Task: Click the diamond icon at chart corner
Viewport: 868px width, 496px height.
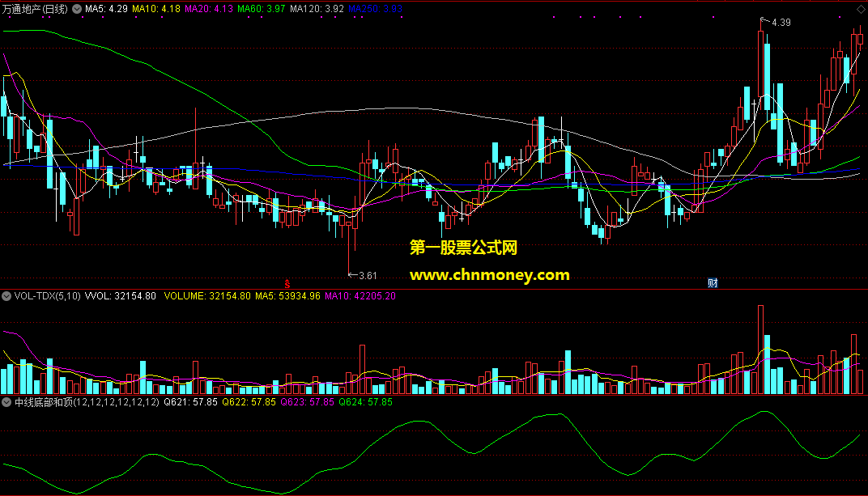Action: click(x=861, y=10)
